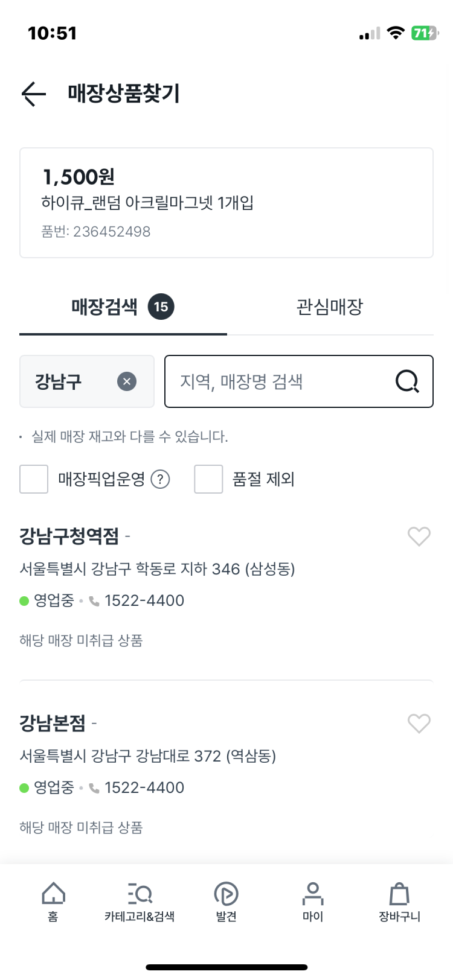This screenshot has height=980, width=453.
Task: Open the 강남본점 store name
Action: [x=53, y=722]
